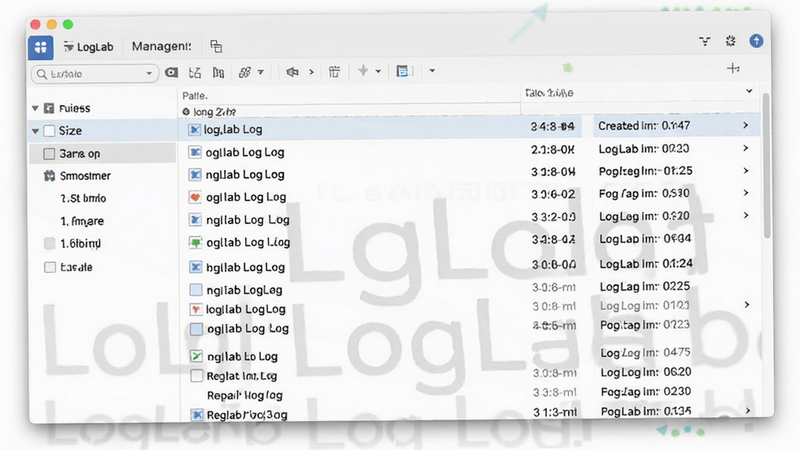Toggle the checkbox on oglIab Log Log row 4:6:5-mi
The image size is (800, 450).
(196, 329)
